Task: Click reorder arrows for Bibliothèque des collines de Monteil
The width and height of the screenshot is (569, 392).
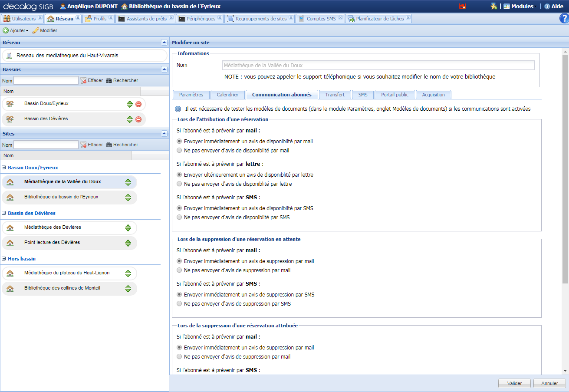Action: coord(128,289)
